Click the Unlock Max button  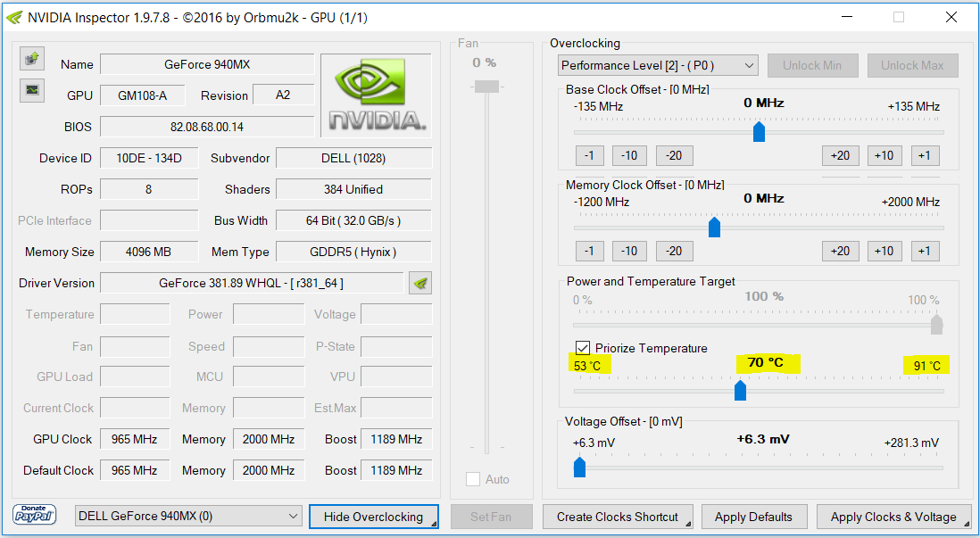912,65
